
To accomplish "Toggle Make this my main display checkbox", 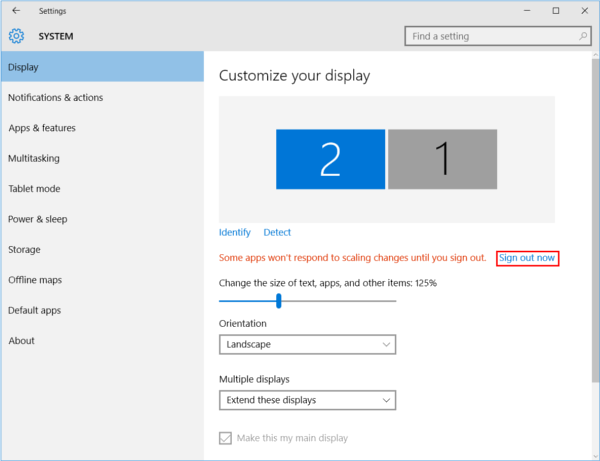I will 225,438.
